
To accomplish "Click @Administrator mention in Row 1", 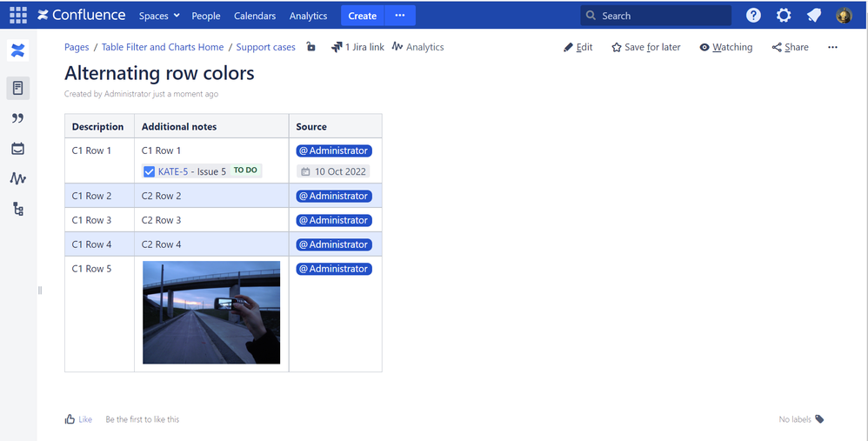I will click(334, 150).
